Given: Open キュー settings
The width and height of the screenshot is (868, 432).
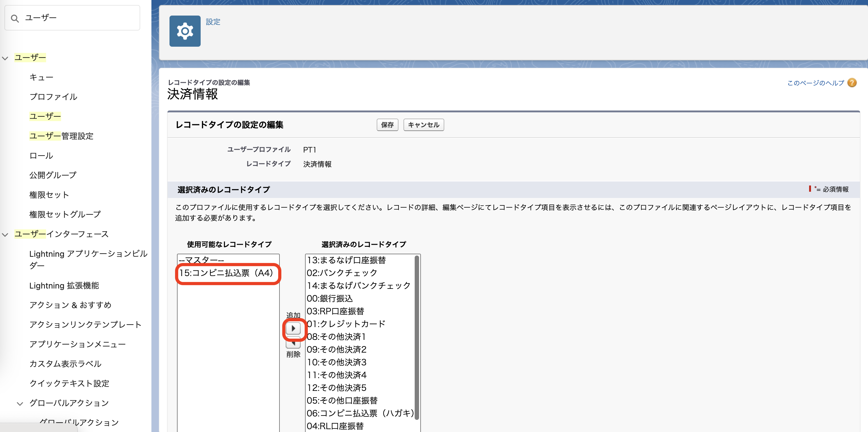Looking at the screenshot, I should pyautogui.click(x=41, y=77).
